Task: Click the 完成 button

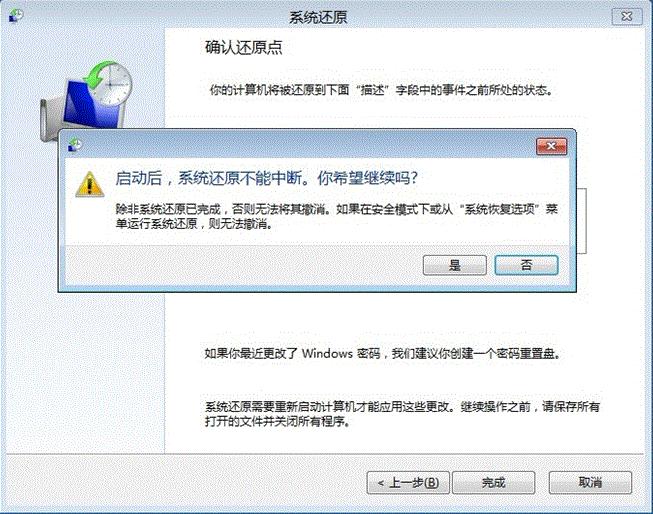Action: 493,483
